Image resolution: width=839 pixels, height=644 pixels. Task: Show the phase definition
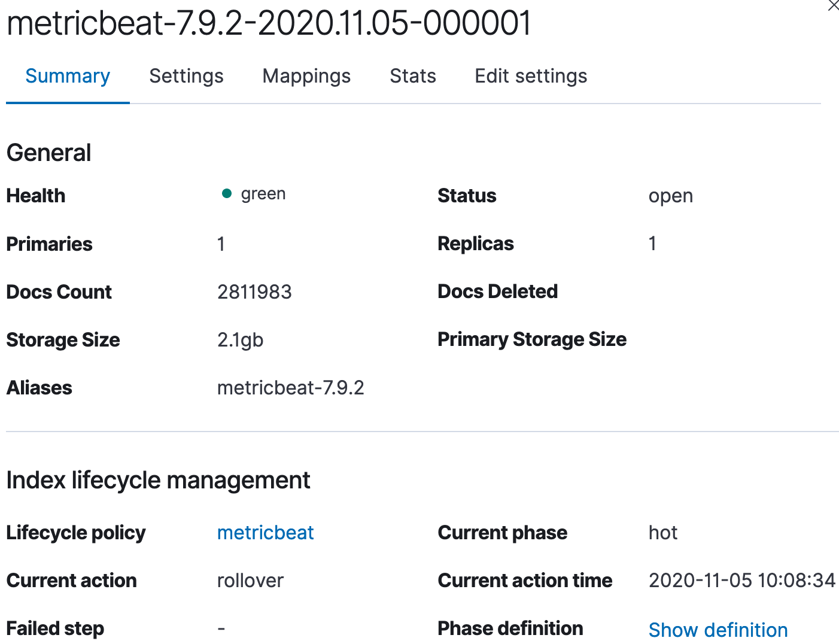click(x=718, y=630)
